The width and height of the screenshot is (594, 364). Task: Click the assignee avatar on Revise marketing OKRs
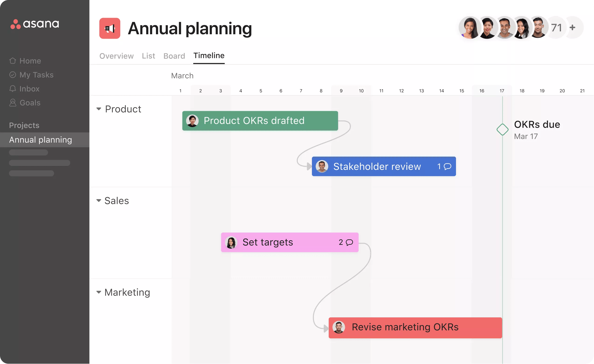(x=339, y=327)
